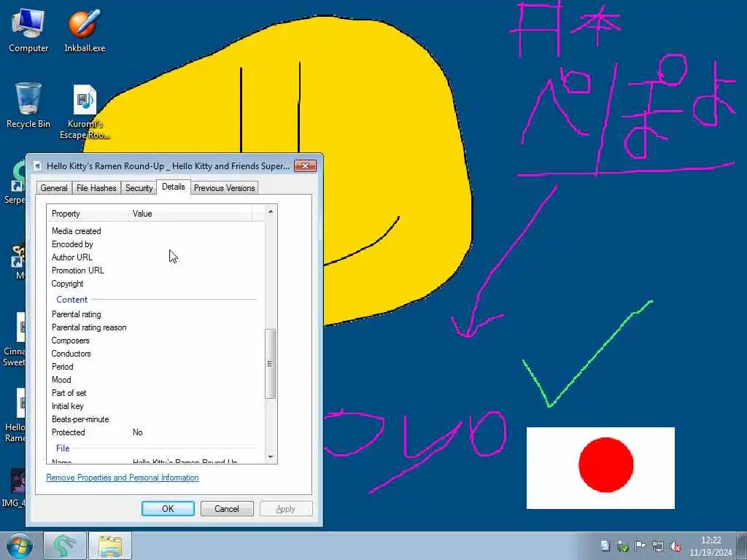
Task: Click the taskbar clock showing 12:22
Action: (711, 546)
